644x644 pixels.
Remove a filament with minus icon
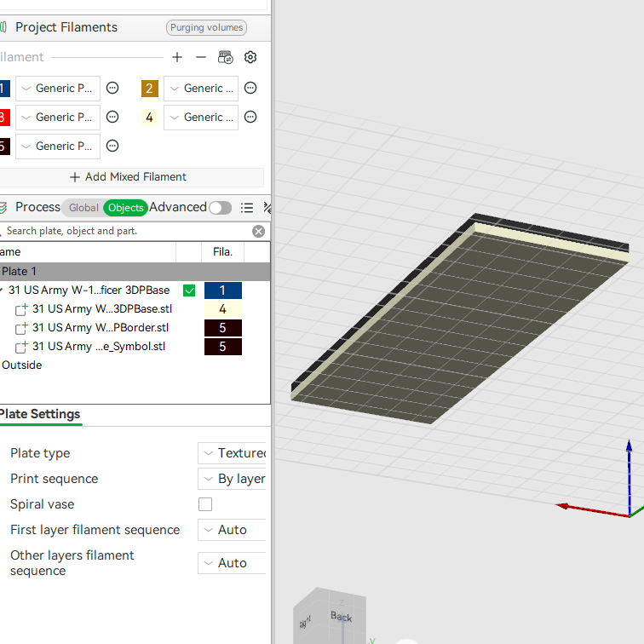click(x=201, y=57)
